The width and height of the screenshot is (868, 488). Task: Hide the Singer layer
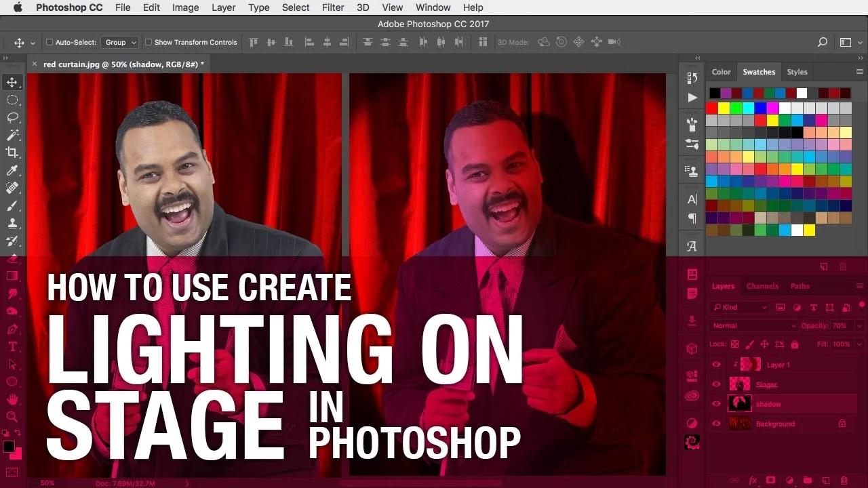[716, 384]
